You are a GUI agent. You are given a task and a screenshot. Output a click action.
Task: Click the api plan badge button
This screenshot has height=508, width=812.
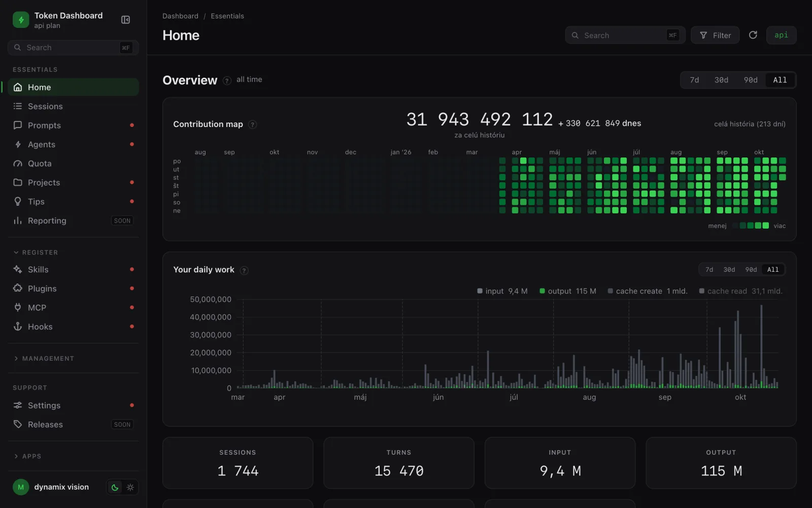pyautogui.click(x=781, y=35)
